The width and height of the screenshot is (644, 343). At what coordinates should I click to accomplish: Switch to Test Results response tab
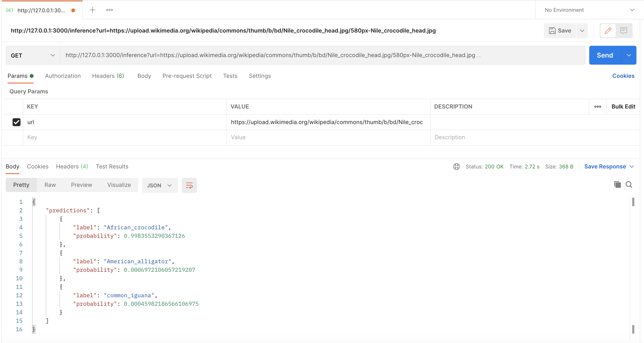112,167
